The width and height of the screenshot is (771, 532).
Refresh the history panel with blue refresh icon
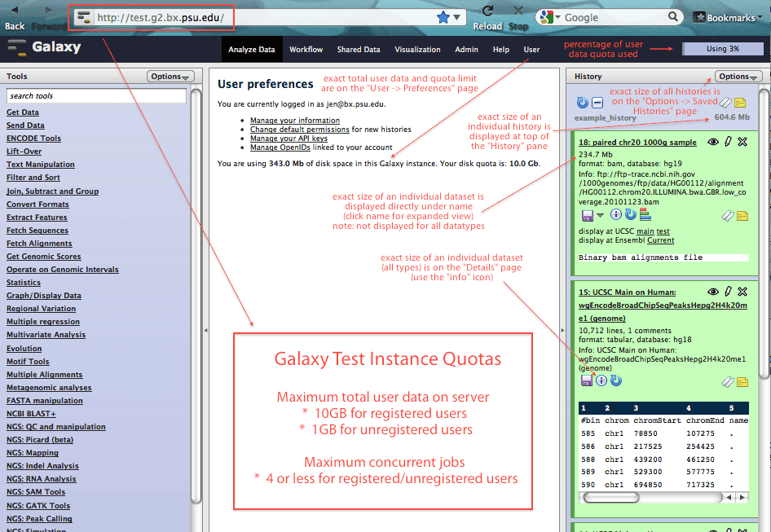point(581,103)
